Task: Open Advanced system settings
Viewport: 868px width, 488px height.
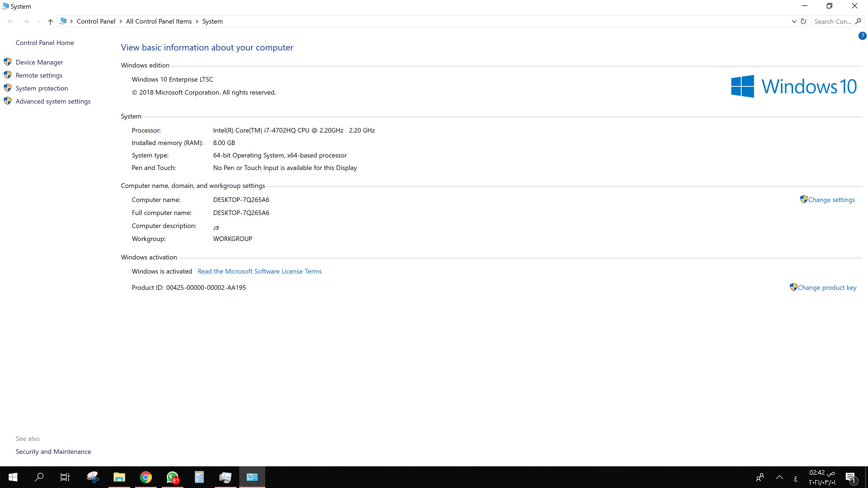Action: (53, 101)
